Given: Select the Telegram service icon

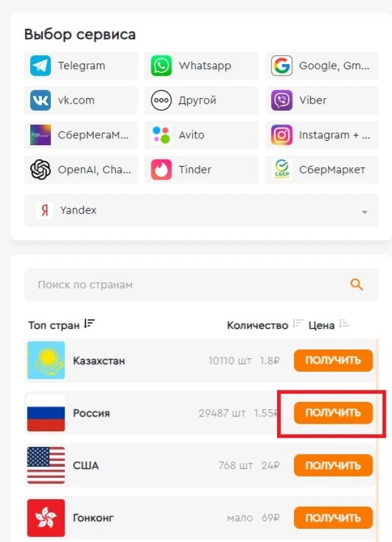Looking at the screenshot, I should pyautogui.click(x=40, y=65).
